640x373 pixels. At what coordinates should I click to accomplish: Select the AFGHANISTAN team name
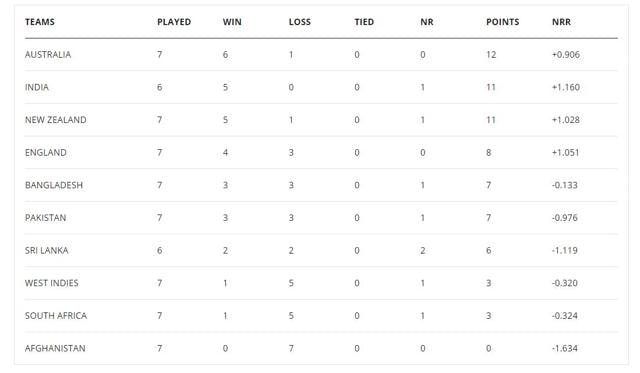(x=55, y=349)
